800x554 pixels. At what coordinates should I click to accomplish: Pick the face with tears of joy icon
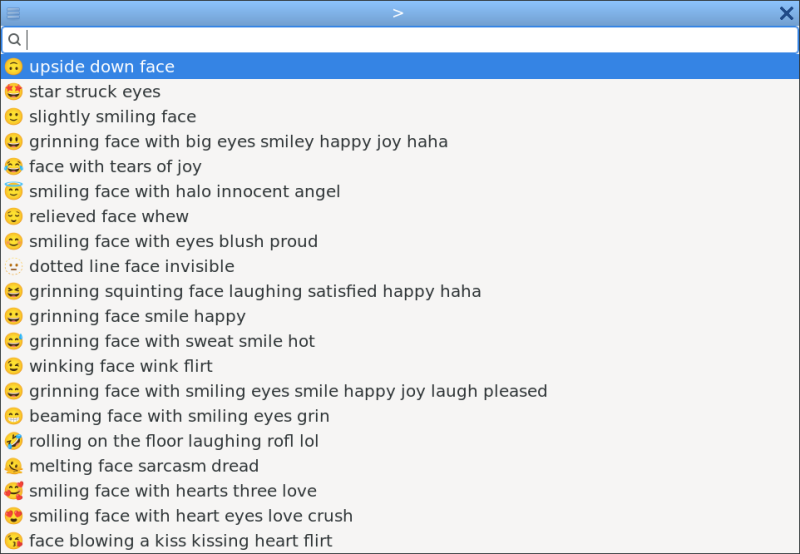[13, 167]
